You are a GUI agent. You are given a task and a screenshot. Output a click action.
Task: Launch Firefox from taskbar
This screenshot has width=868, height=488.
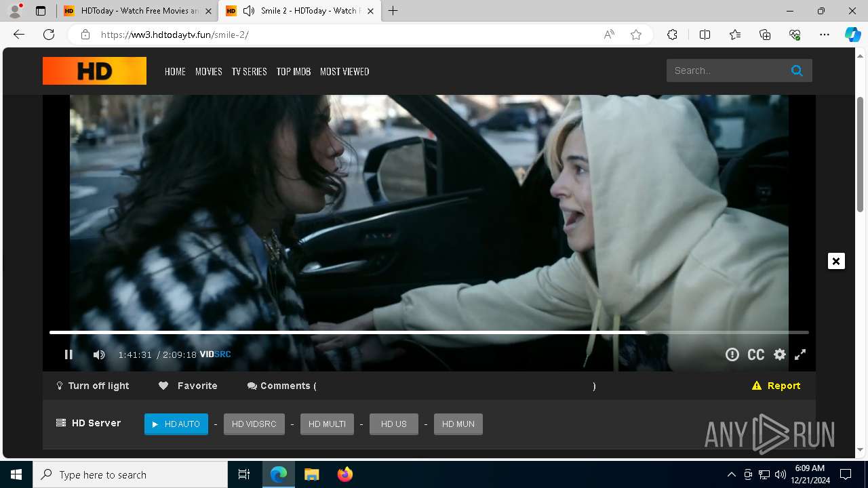pyautogui.click(x=345, y=474)
